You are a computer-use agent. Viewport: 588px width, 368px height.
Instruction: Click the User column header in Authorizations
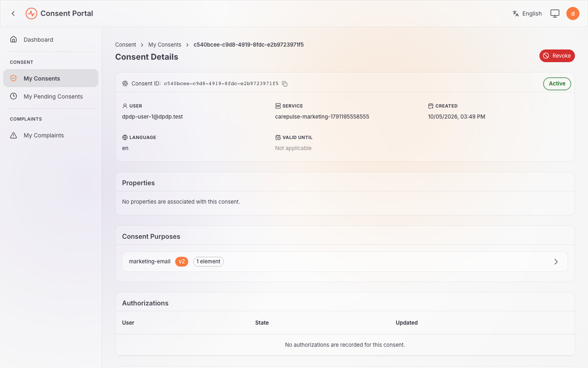128,323
